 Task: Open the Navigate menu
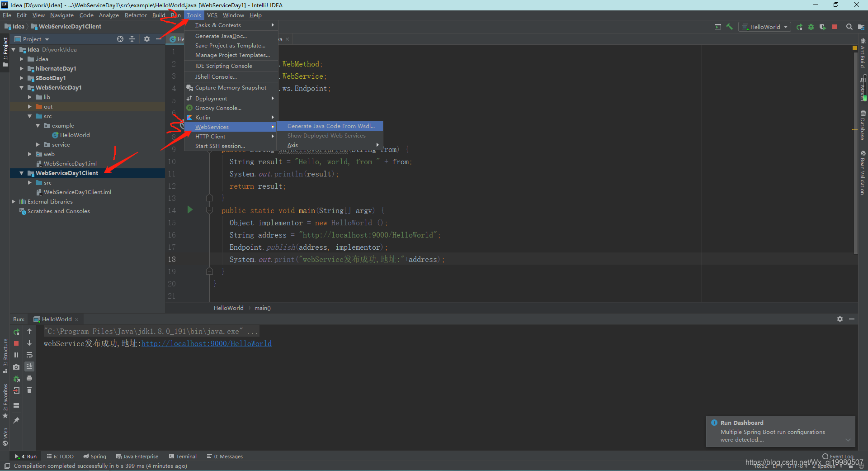pyautogui.click(x=62, y=15)
